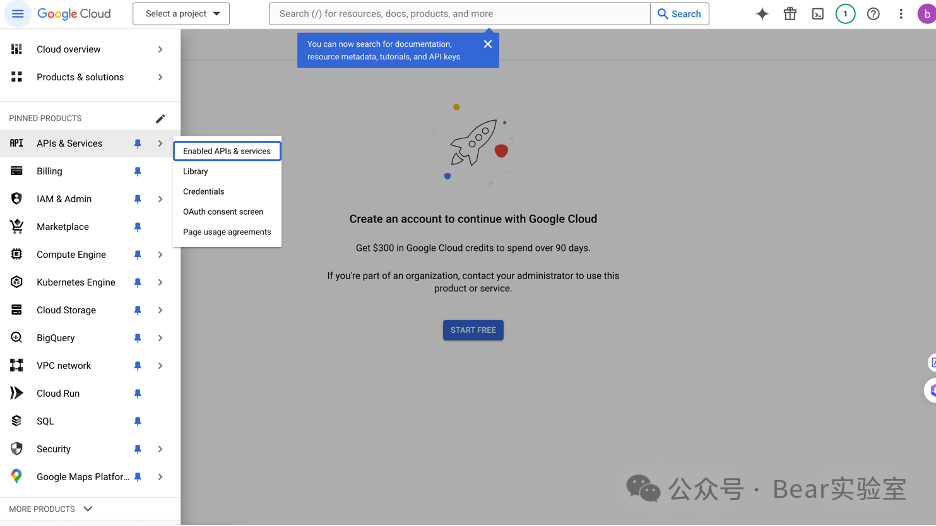Expand the More Products section
The image size is (936, 526).
tap(51, 509)
